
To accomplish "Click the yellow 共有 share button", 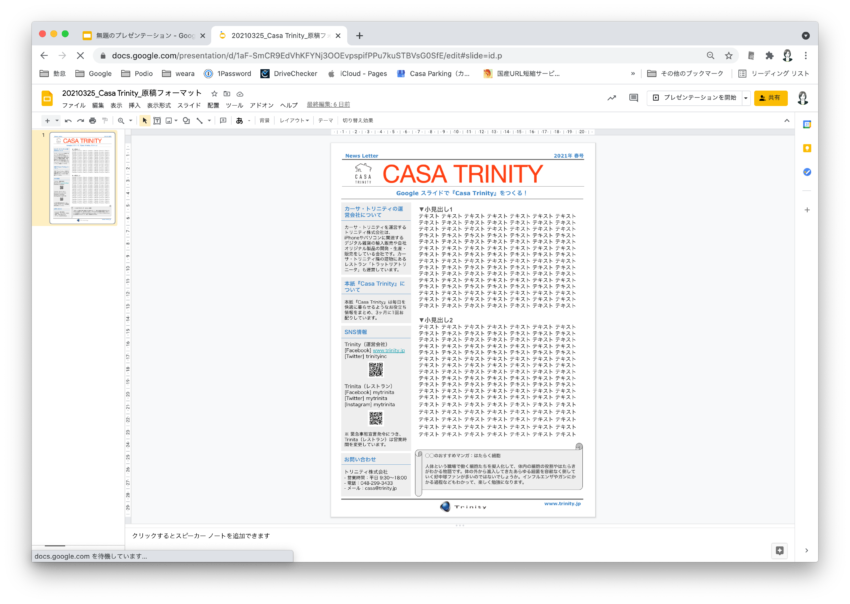I will [770, 98].
